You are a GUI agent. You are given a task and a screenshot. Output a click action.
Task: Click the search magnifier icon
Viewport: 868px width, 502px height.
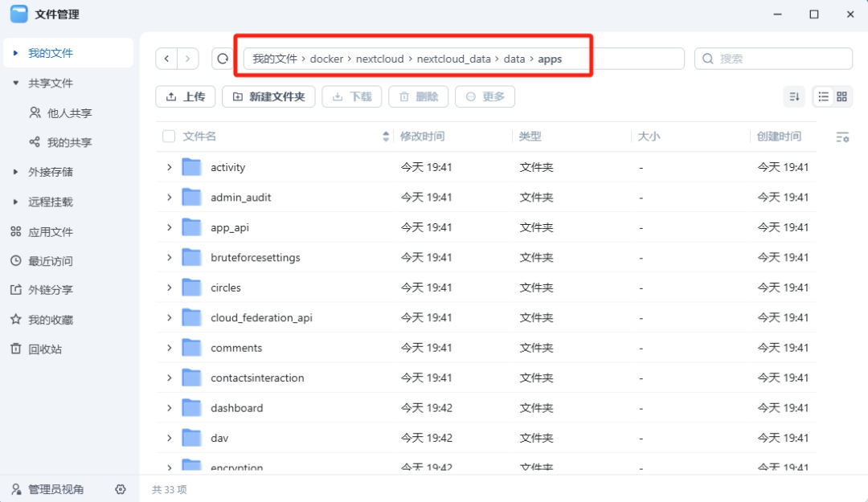(x=707, y=59)
